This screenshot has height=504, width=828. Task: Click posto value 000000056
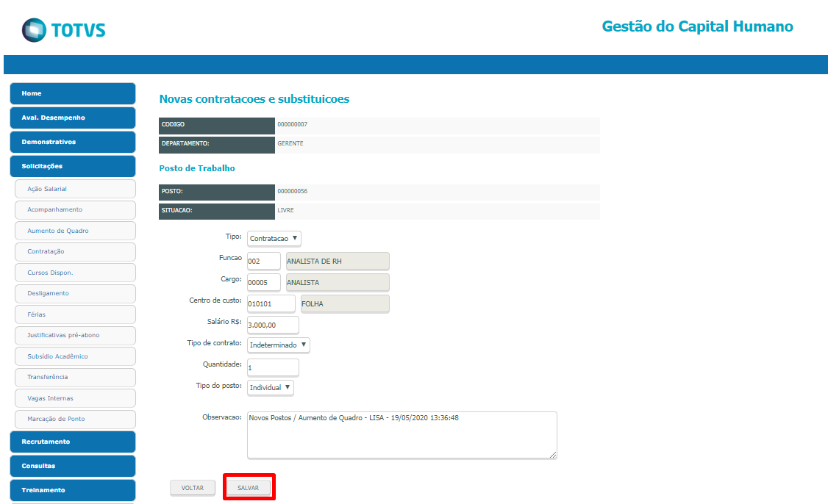(293, 191)
